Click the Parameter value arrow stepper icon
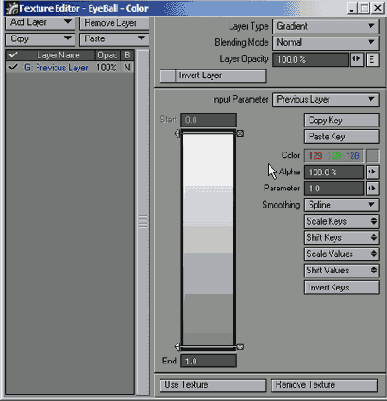 coord(372,188)
